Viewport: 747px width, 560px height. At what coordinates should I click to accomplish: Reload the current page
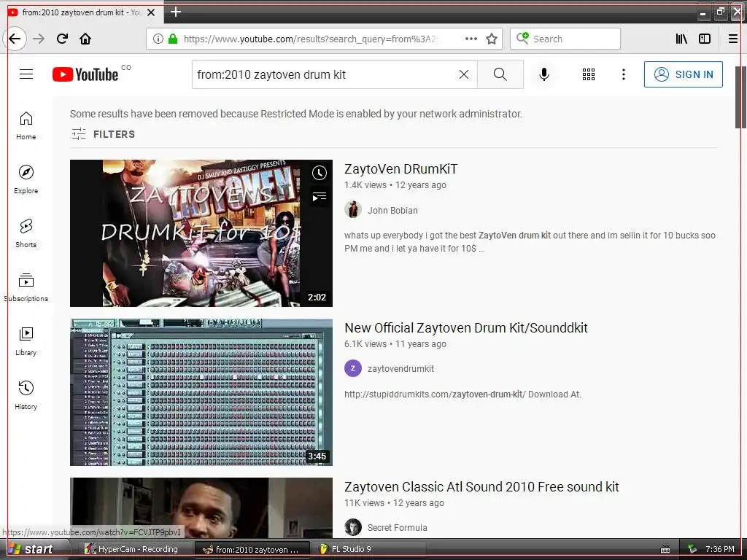(62, 39)
